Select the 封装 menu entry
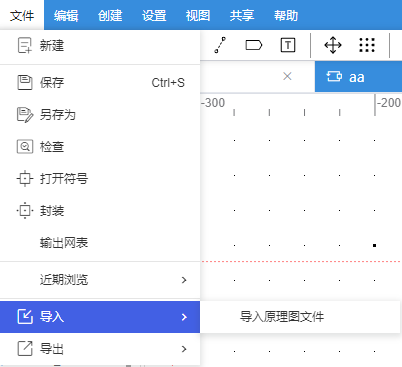This screenshot has height=367, width=402. point(100,211)
